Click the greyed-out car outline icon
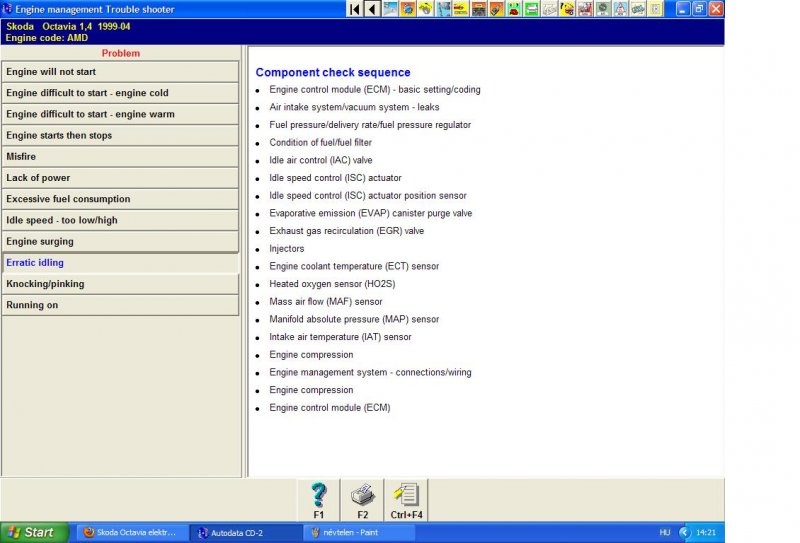800x543 pixels. point(549,9)
